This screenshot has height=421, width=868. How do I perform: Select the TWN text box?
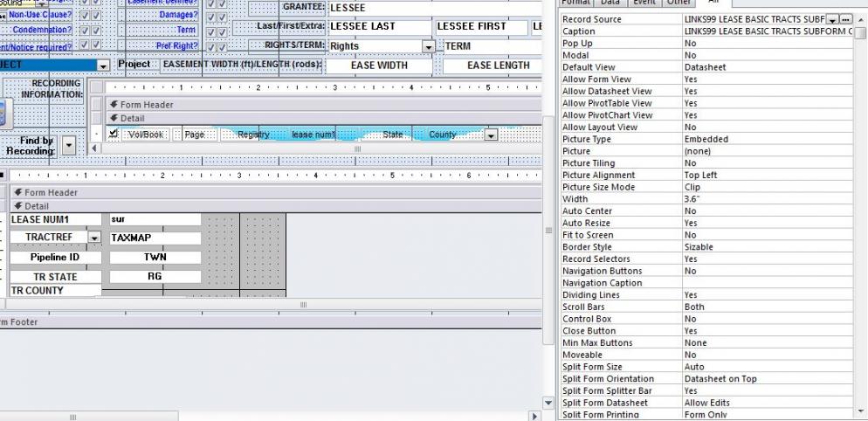[155, 258]
